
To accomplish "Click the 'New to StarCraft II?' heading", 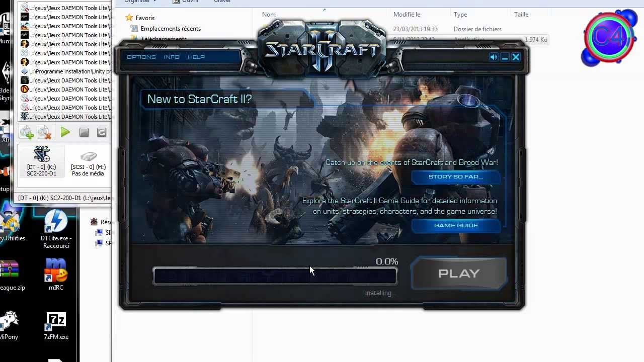I will (199, 99).
